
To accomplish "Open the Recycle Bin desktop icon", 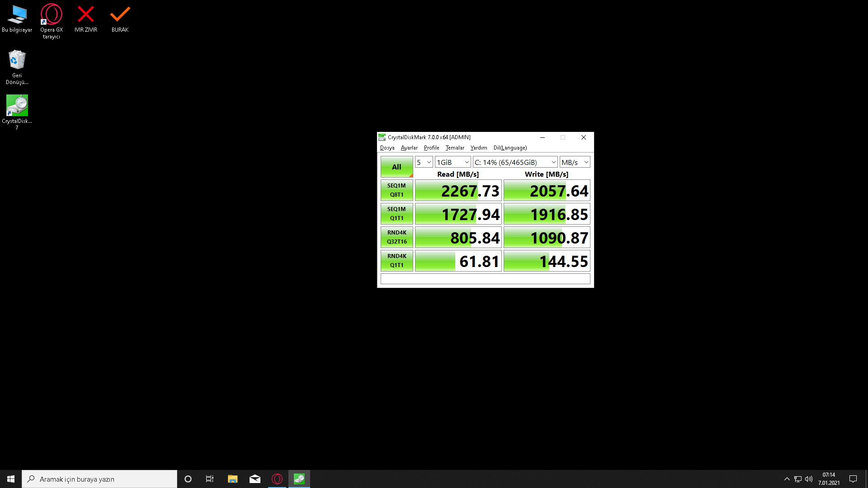I will (17, 60).
